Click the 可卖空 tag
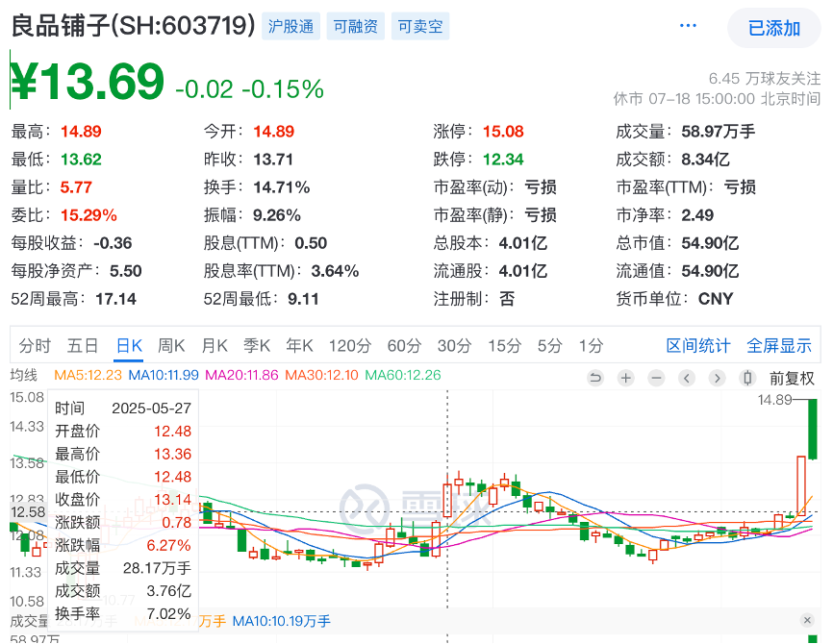This screenshot has width=833, height=644. pyautogui.click(x=420, y=27)
